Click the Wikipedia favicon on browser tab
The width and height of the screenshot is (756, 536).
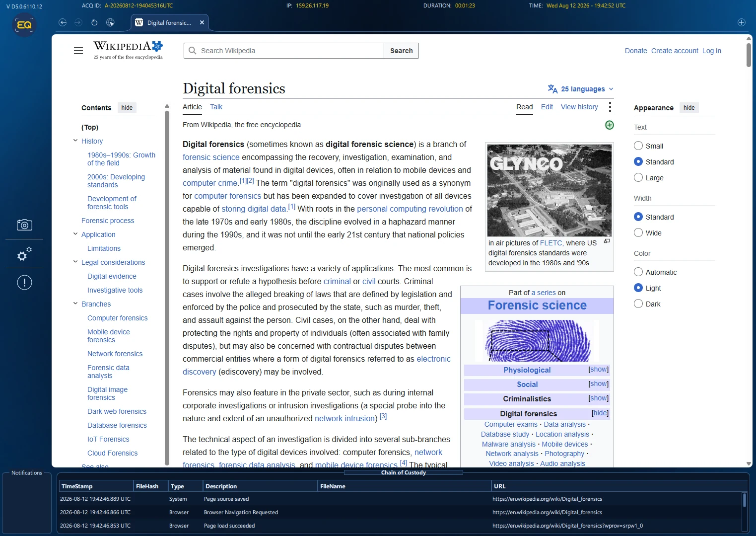[x=139, y=22]
